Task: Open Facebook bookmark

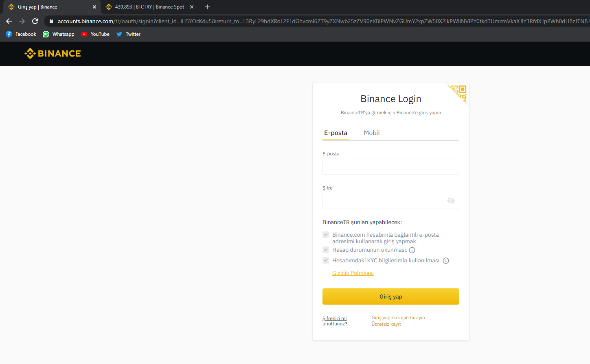Action: tap(21, 34)
